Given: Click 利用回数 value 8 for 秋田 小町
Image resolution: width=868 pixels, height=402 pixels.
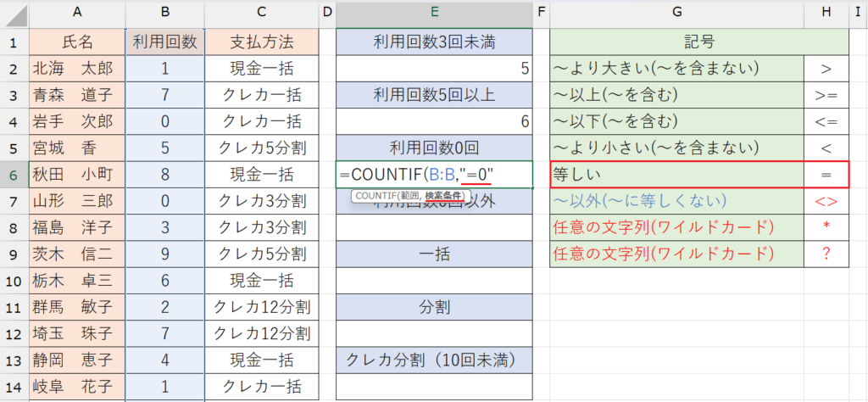Looking at the screenshot, I should pos(165,175).
